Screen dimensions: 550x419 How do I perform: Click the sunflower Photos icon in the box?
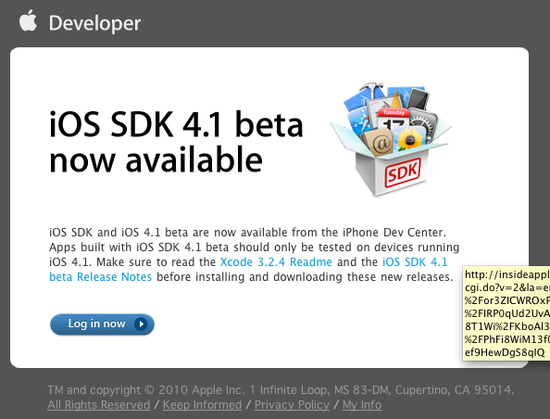point(410,139)
